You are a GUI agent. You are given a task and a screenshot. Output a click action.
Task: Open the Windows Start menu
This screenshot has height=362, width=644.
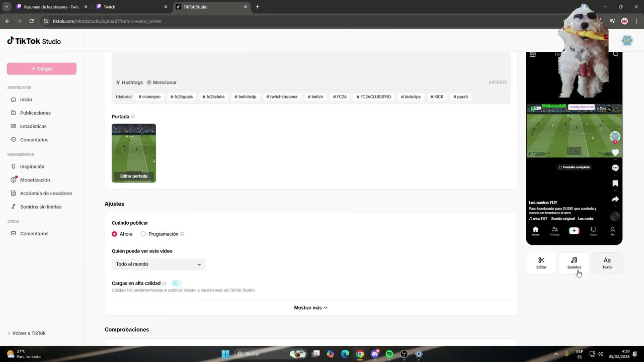click(x=225, y=354)
